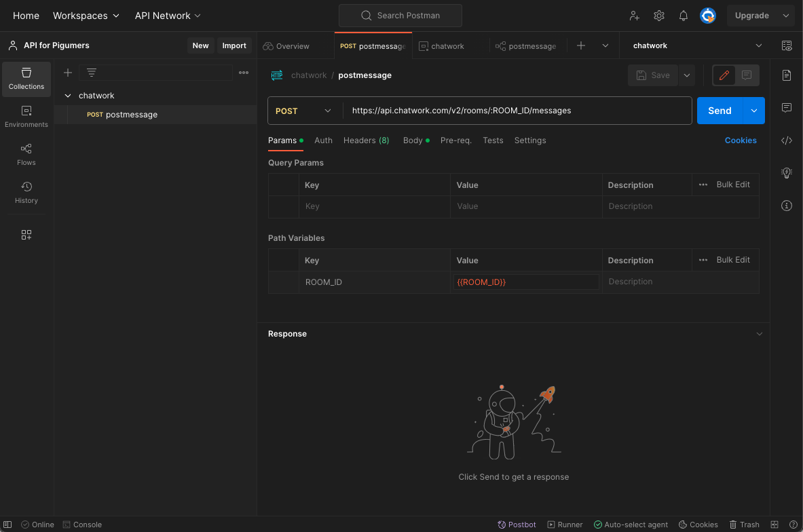This screenshot has height=532, width=803.
Task: Click the blue Send button
Action: pyautogui.click(x=719, y=111)
